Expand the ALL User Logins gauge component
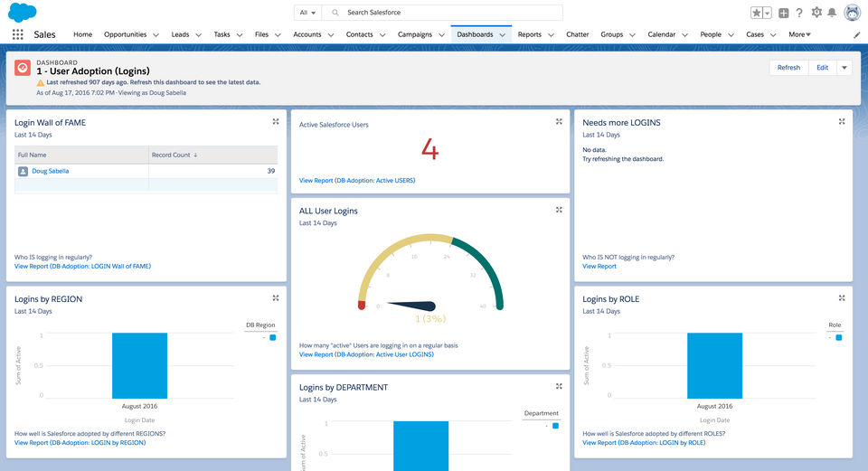Image resolution: width=868 pixels, height=471 pixels. pos(559,210)
